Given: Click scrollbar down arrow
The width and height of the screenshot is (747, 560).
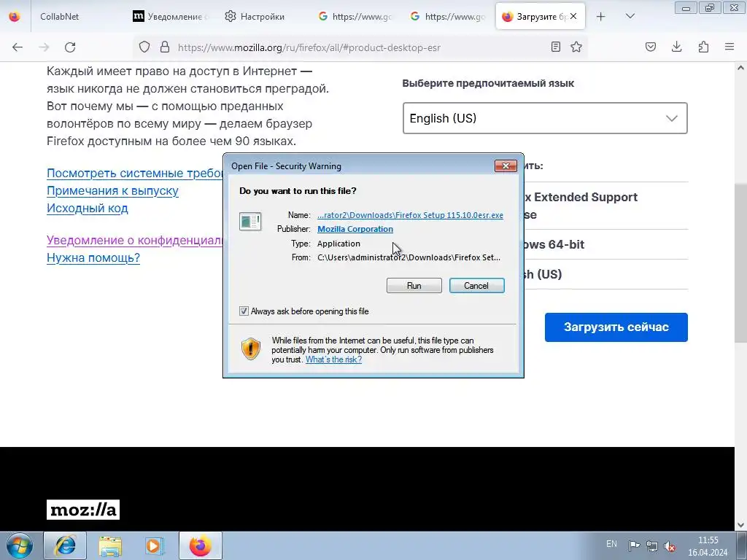Looking at the screenshot, I should [740, 525].
